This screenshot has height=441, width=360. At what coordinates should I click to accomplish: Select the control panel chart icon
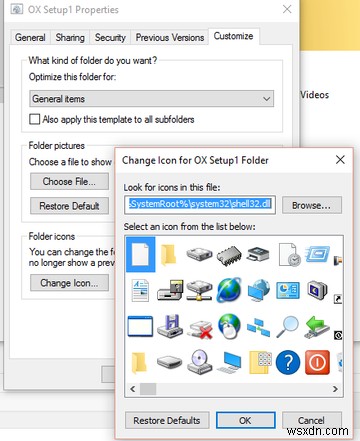288,290
